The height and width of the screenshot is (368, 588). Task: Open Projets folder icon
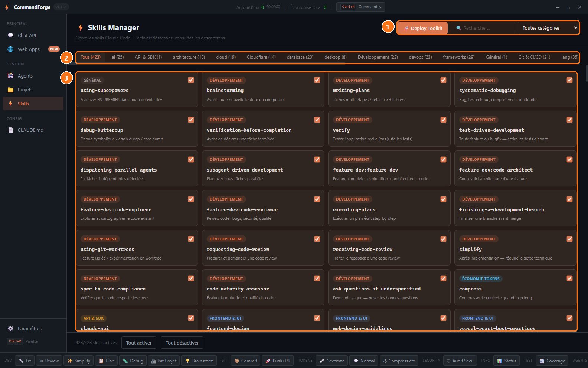point(10,89)
